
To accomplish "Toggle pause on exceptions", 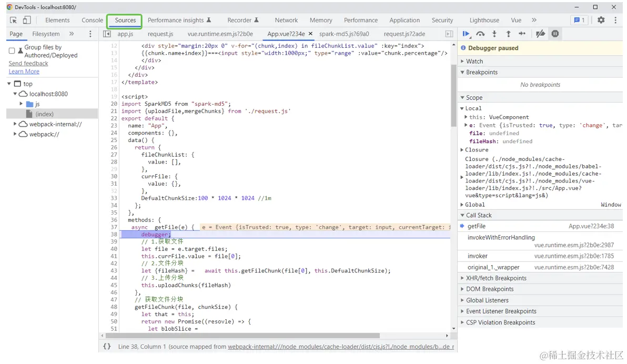I will pos(555,34).
